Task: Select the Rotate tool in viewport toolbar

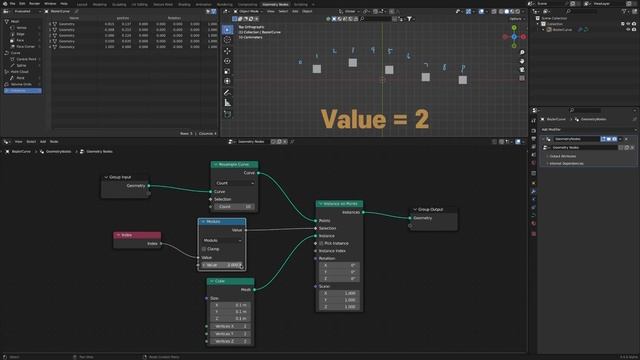Action: point(227,61)
